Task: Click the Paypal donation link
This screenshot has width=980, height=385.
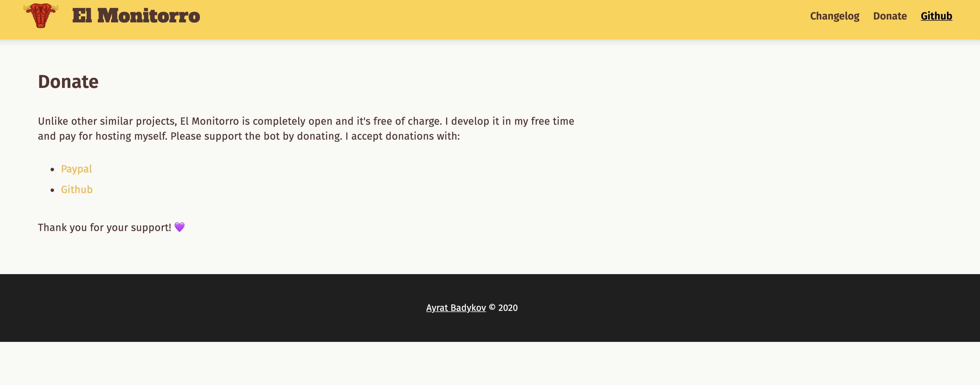Action: point(76,169)
